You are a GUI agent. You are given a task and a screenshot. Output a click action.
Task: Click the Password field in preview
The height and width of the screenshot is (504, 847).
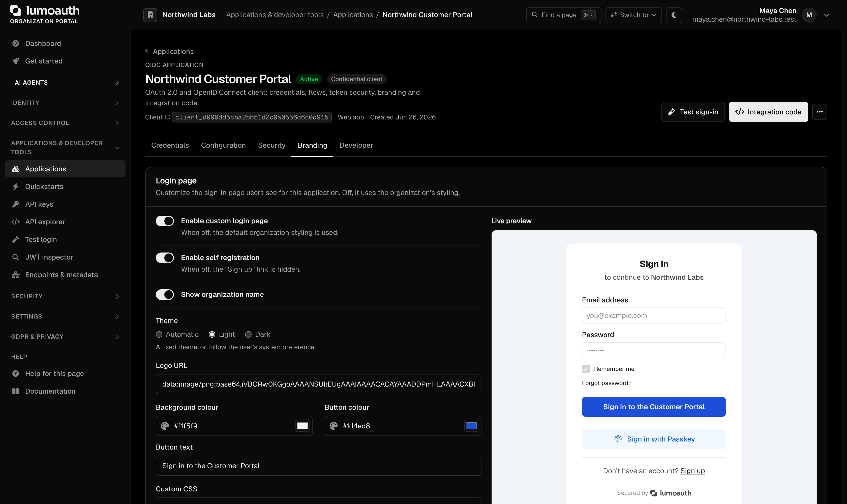pos(654,350)
